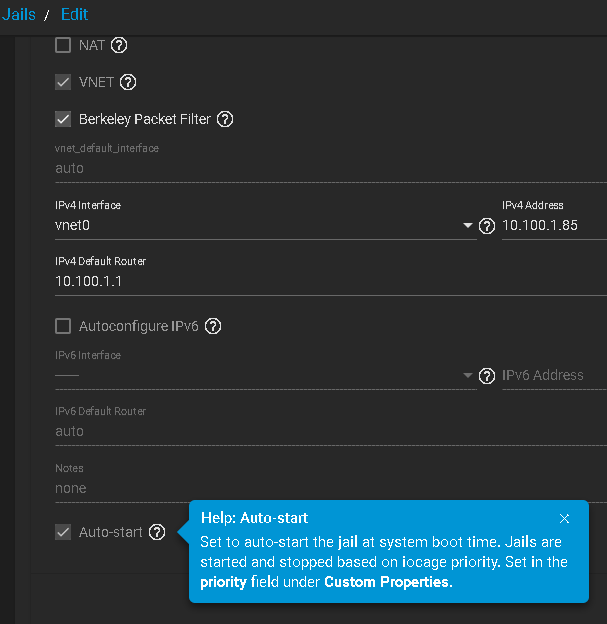Go back to Jails breadcrumb
Viewport: 607px width, 624px height.
[20, 14]
